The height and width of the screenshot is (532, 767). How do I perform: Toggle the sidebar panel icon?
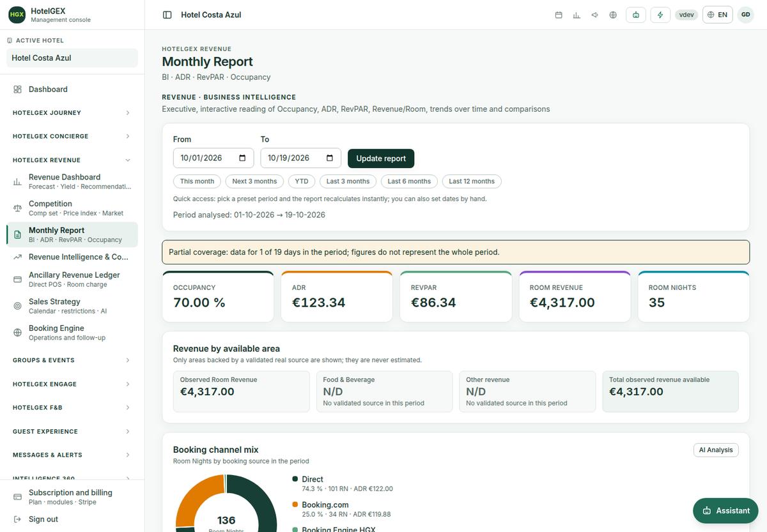click(x=167, y=15)
